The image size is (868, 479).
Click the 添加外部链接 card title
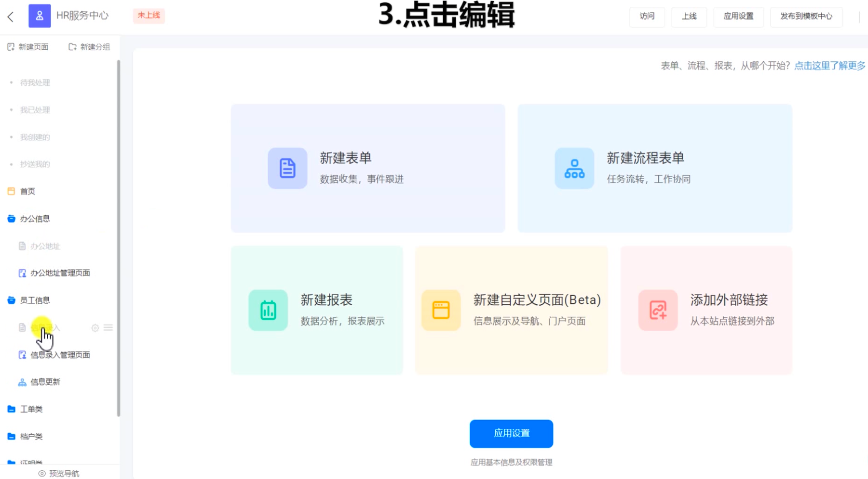pos(729,300)
